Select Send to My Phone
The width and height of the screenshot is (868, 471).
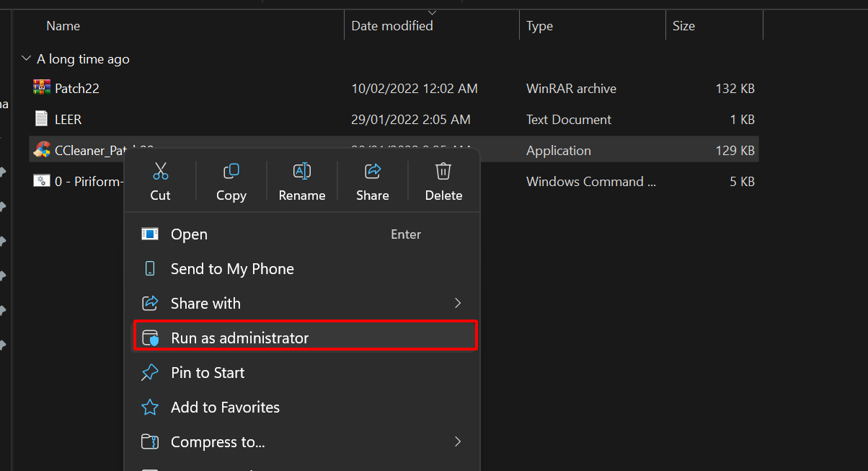(x=231, y=269)
